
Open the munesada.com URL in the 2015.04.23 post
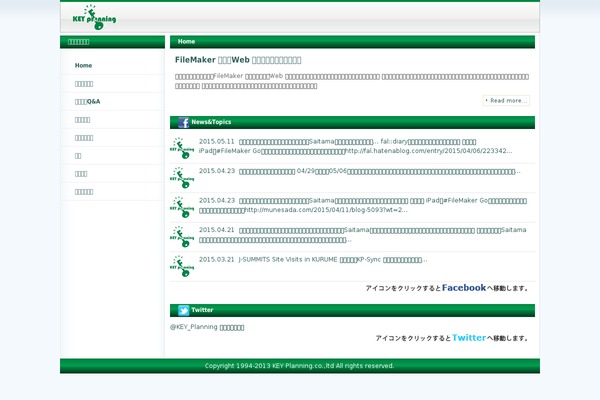click(x=326, y=210)
